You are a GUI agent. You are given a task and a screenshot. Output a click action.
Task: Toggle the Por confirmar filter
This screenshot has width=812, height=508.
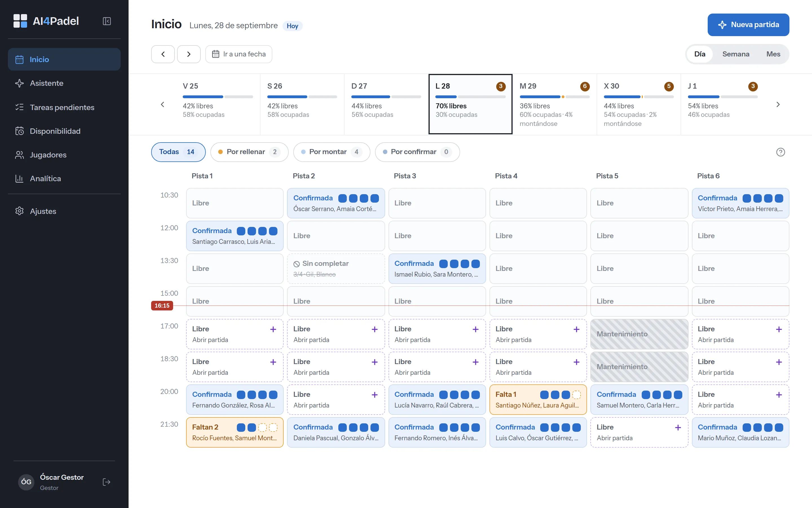pos(417,152)
